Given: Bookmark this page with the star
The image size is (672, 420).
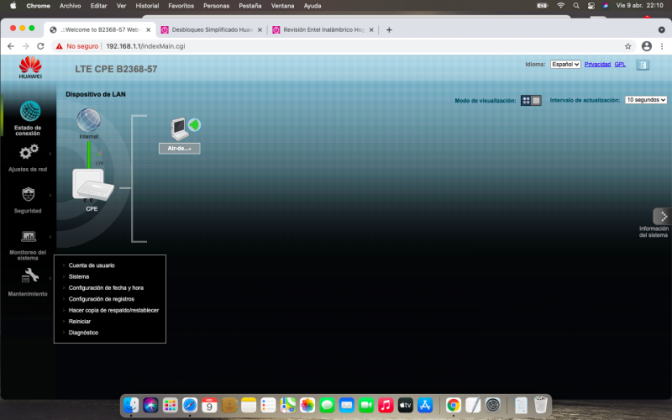Looking at the screenshot, I should 628,46.
